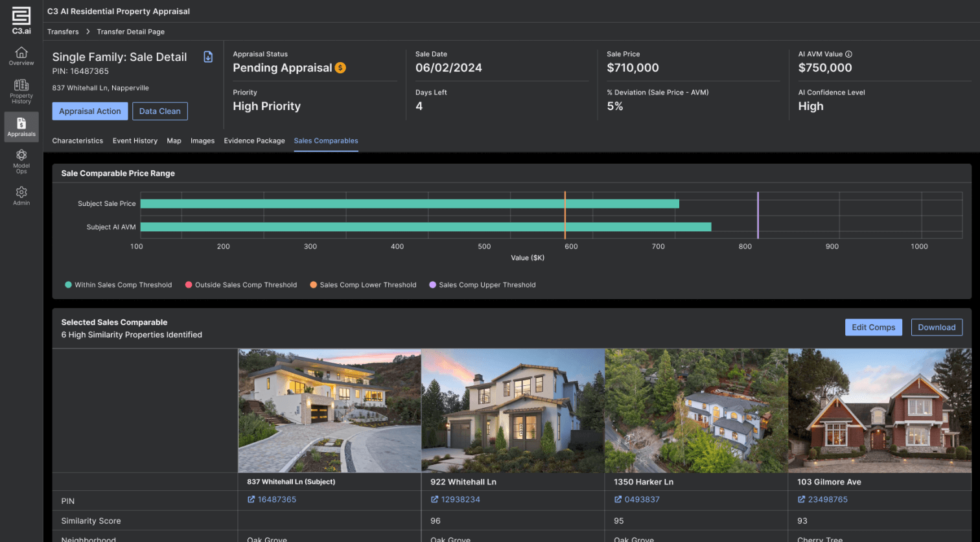Click external link icon beside PIN 0493837

click(x=618, y=499)
